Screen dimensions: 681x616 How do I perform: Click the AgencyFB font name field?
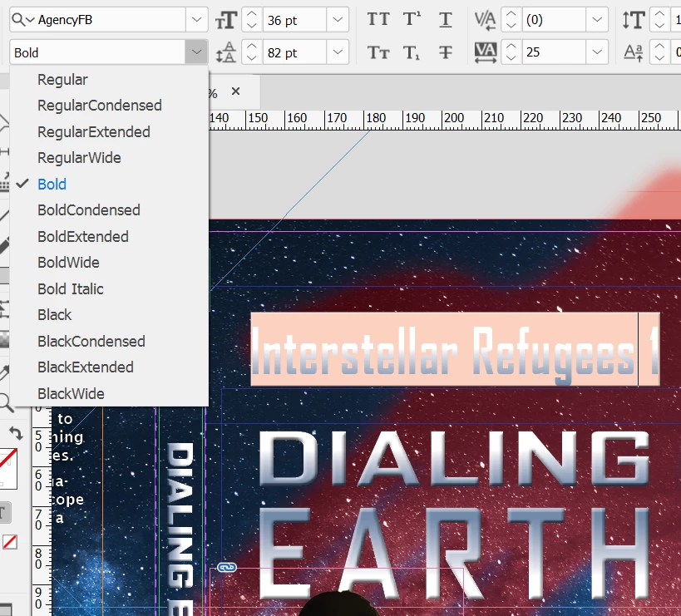coord(111,19)
